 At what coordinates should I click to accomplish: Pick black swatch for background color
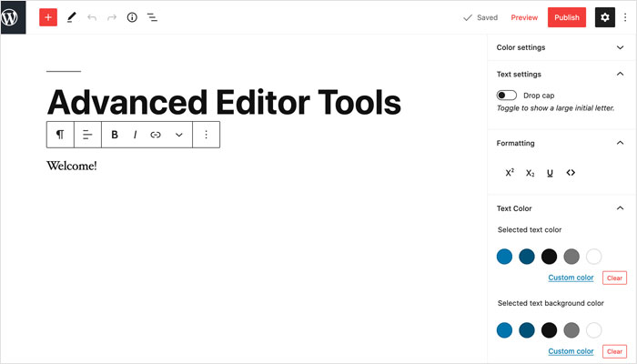pyautogui.click(x=549, y=329)
